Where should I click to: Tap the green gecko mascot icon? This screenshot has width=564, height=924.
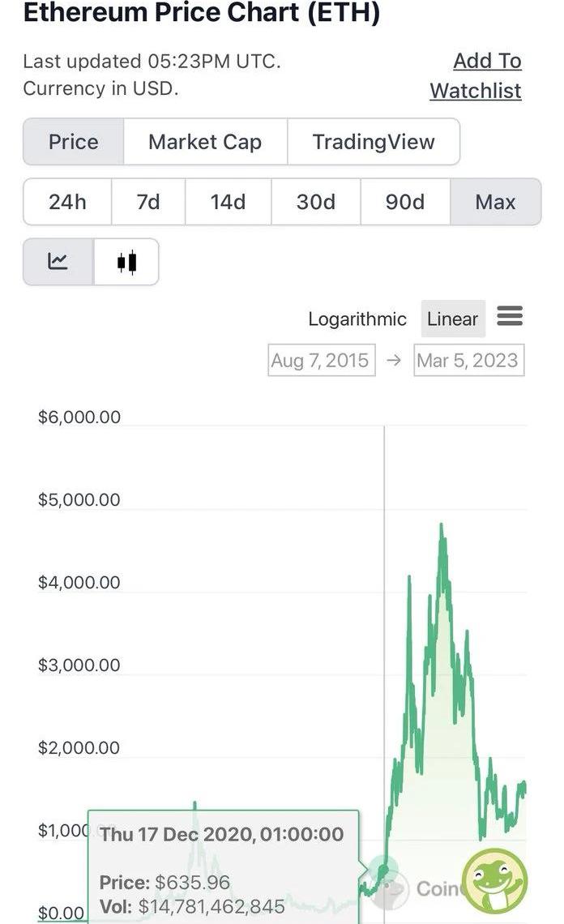tap(494, 881)
